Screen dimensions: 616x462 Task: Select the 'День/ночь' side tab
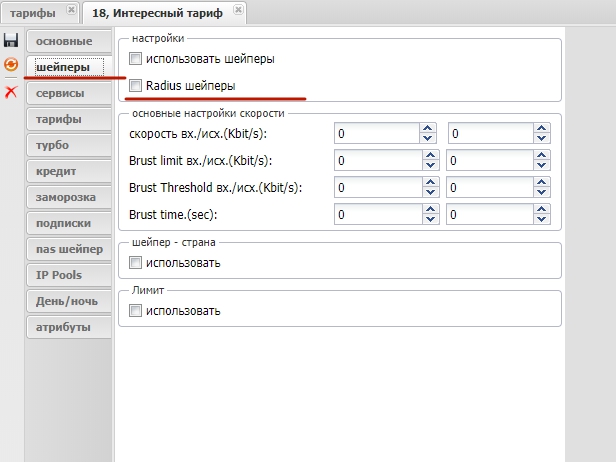[x=68, y=301]
